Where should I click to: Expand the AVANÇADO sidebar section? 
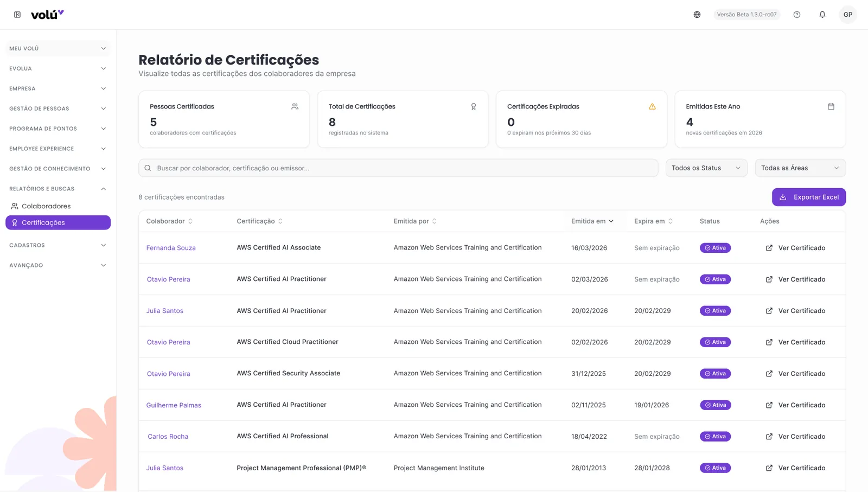(58, 265)
